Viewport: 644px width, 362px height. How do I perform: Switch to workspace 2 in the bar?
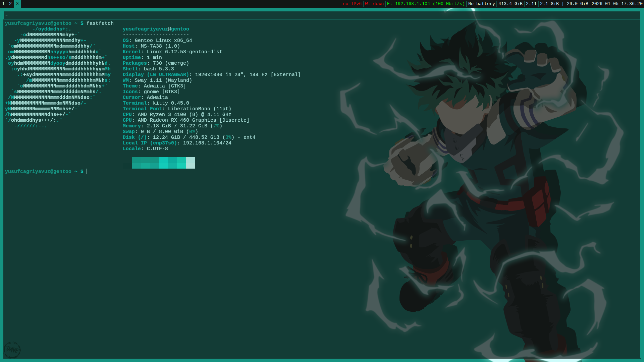pyautogui.click(x=10, y=4)
